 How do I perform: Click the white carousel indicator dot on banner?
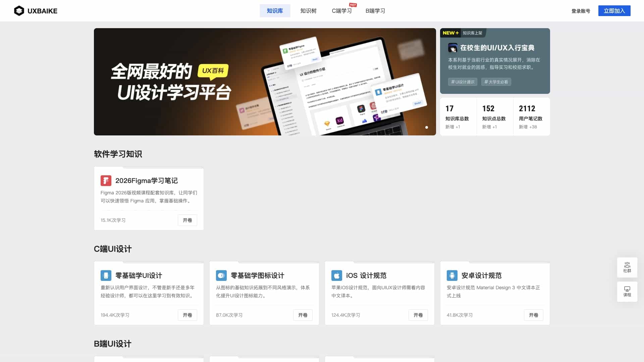[427, 127]
